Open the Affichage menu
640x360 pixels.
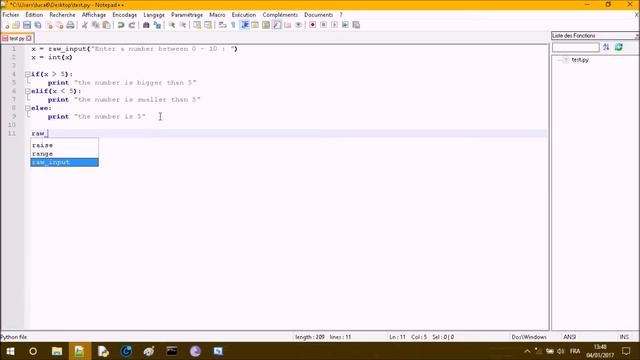(94, 15)
